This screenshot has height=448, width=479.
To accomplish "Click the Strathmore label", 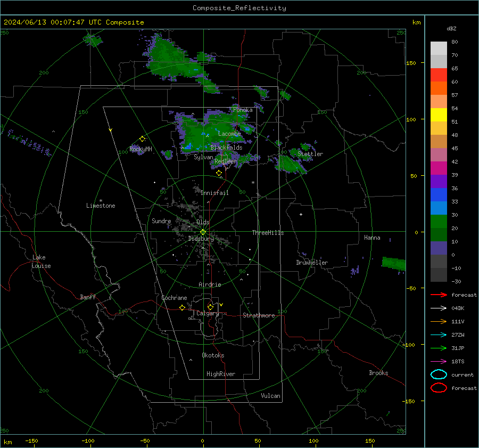I will tap(259, 315).
